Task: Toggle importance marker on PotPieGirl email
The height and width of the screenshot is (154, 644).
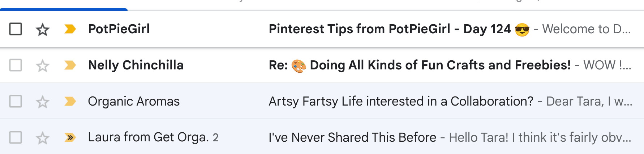Action: [70, 29]
